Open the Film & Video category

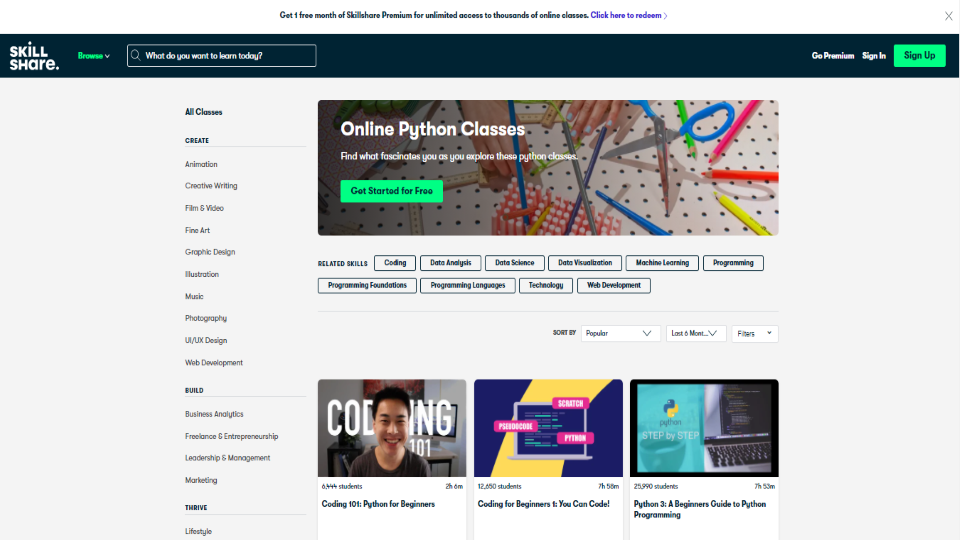(204, 208)
